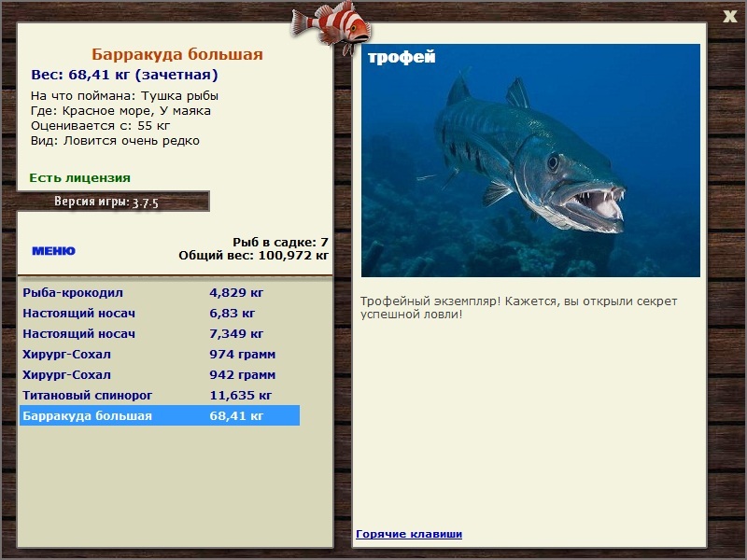Select Хирург-Сохал weighing 974 грамм
Viewport: 747px width, 560px height.
pyautogui.click(x=160, y=355)
